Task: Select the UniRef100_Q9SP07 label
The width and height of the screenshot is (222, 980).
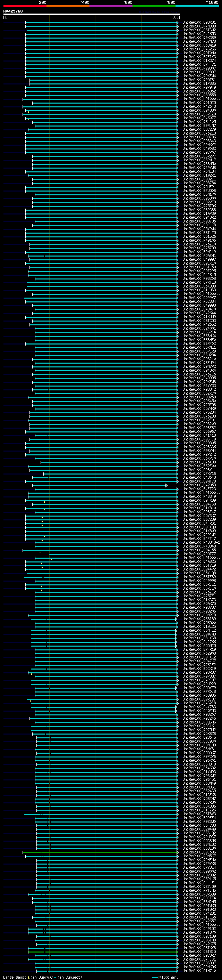Action: (199, 152)
